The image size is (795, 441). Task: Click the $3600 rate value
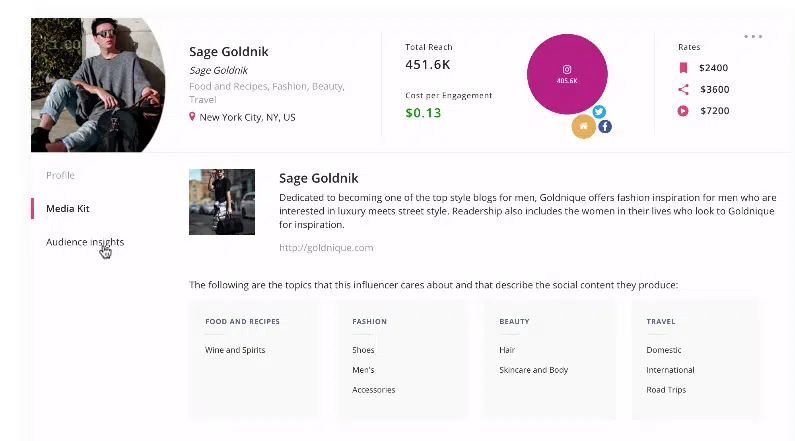(x=715, y=89)
